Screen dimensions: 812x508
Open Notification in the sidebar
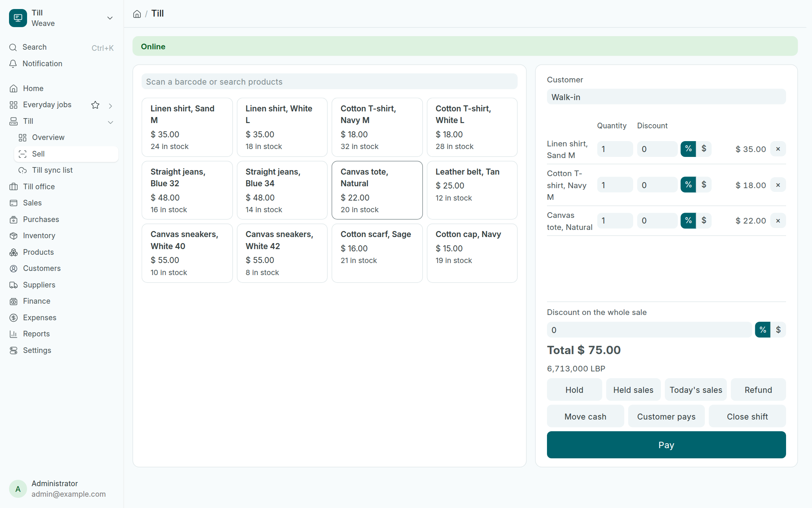pyautogui.click(x=62, y=64)
